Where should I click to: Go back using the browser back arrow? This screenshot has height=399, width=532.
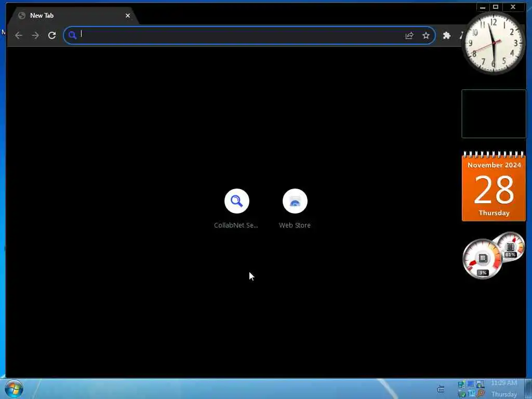(x=19, y=35)
